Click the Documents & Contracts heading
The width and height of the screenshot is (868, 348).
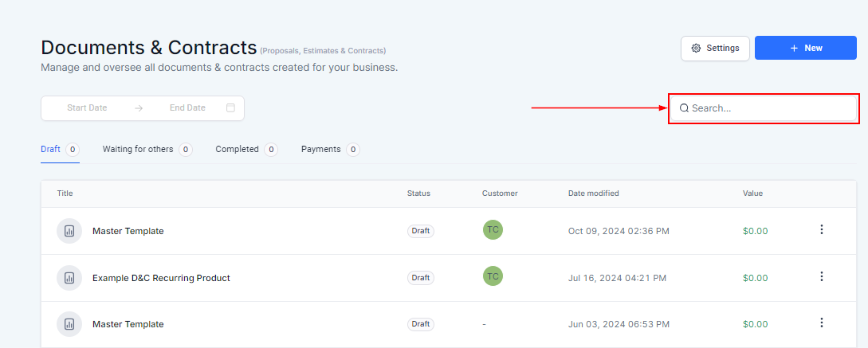pos(149,48)
